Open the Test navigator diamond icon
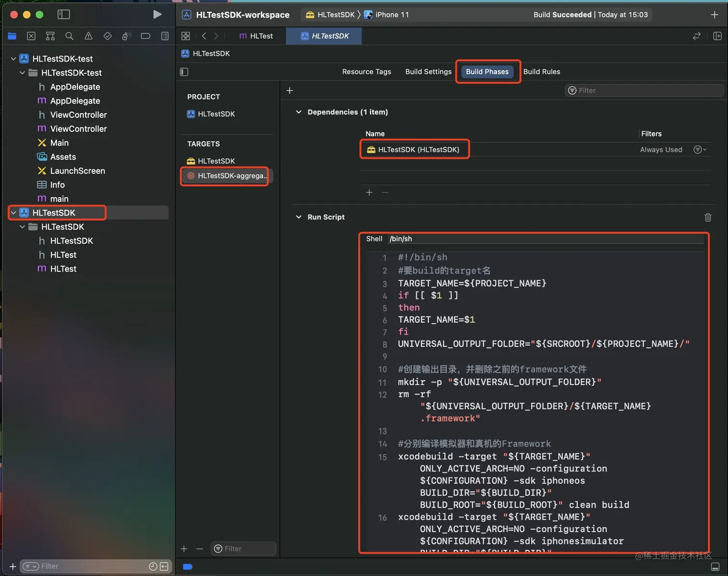This screenshot has width=728, height=576. coord(107,36)
